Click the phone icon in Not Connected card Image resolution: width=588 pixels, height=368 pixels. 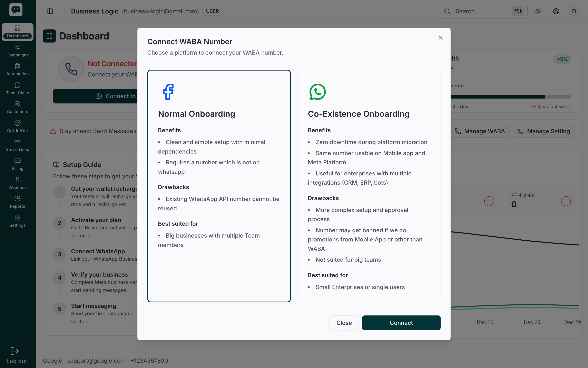[71, 69]
